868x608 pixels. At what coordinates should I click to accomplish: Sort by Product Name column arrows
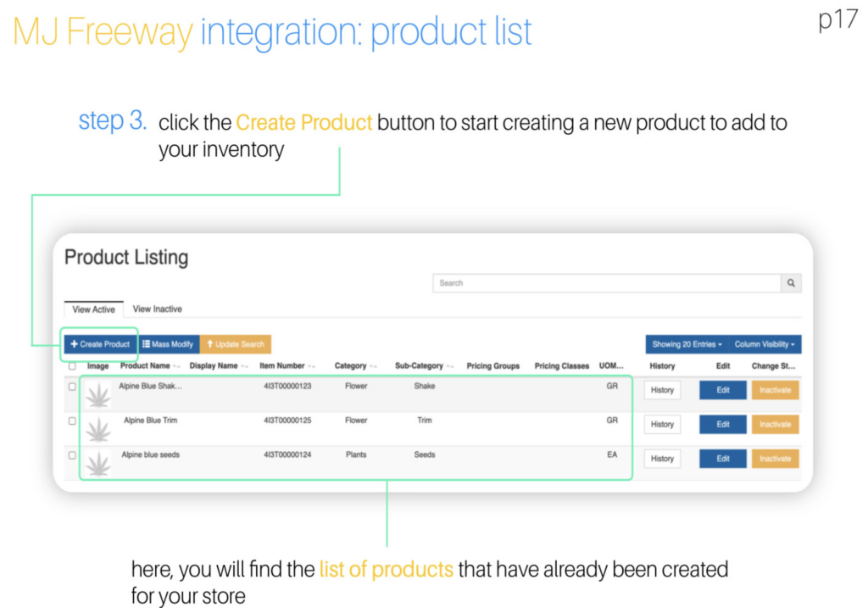[176, 366]
